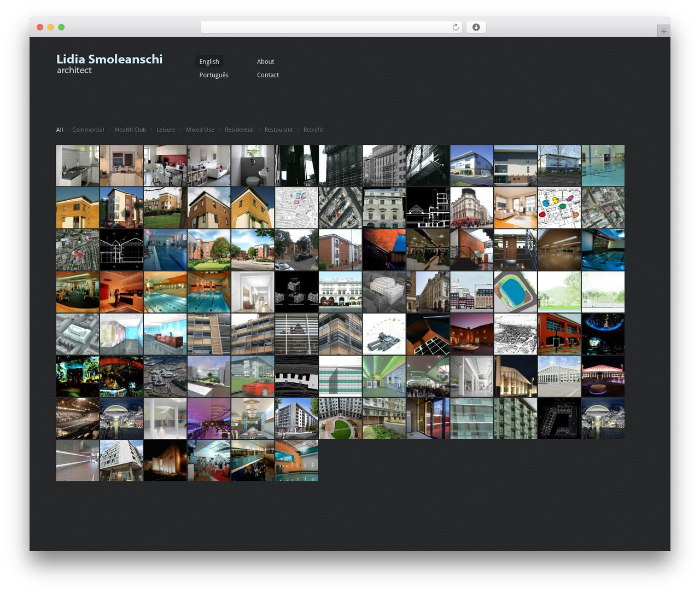Open the red sports car thumbnail
The height and width of the screenshot is (593, 700).
click(x=253, y=376)
